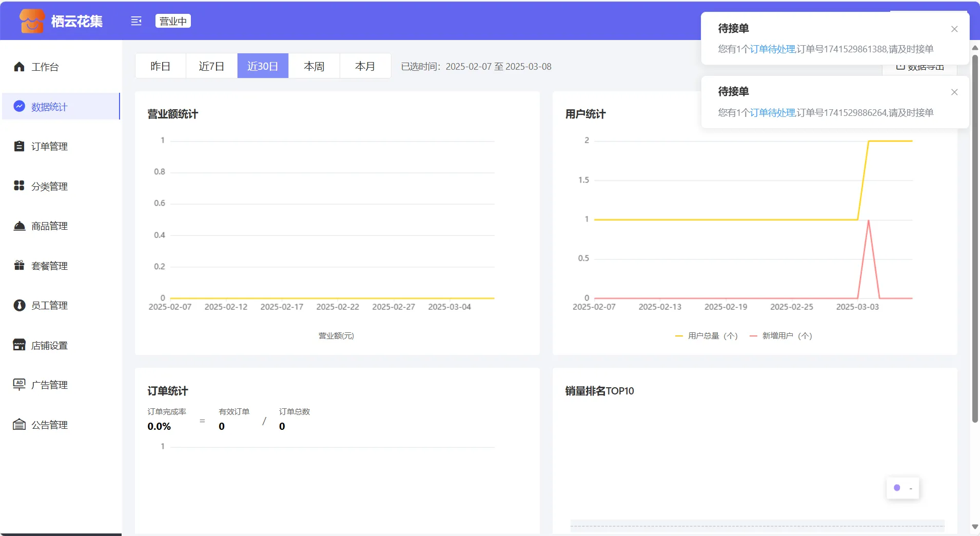
Task: Toggle 新增用户 series in chart legend
Action: click(781, 336)
